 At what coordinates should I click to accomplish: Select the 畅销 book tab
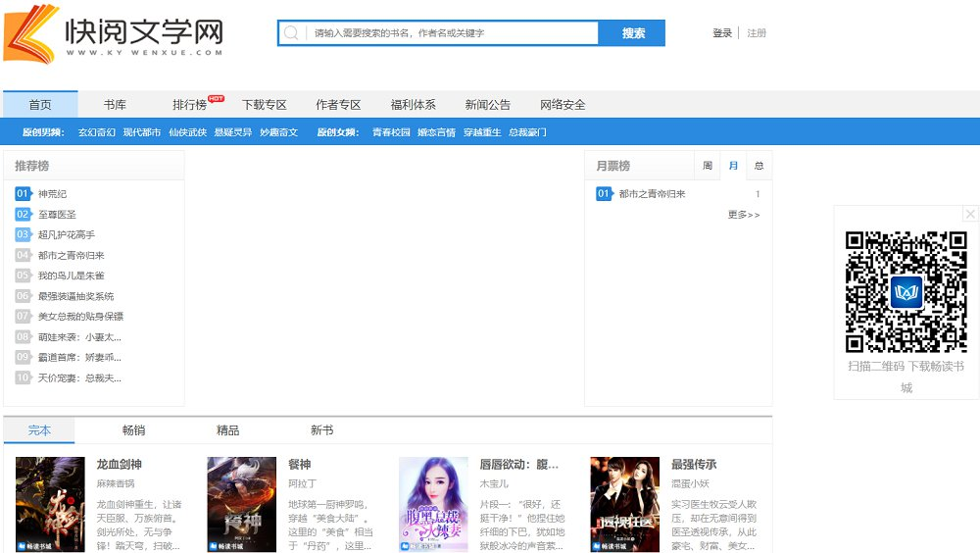[x=133, y=430]
